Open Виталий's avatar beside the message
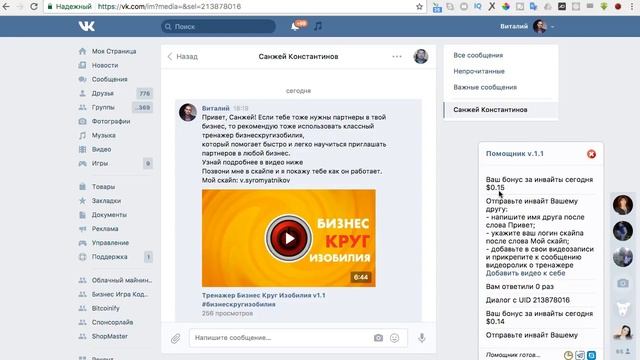640x360 pixels. tap(188, 112)
